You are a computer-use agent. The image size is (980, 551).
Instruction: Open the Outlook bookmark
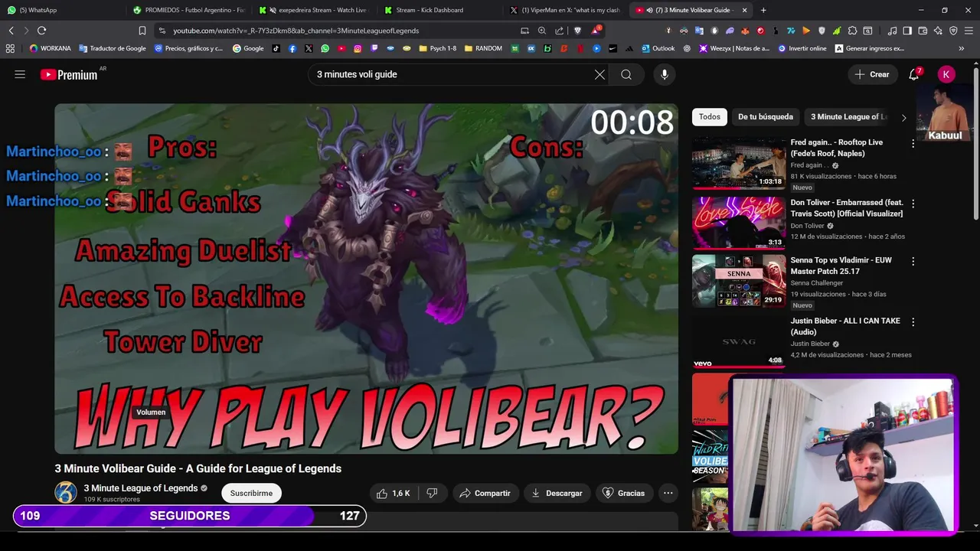(658, 48)
